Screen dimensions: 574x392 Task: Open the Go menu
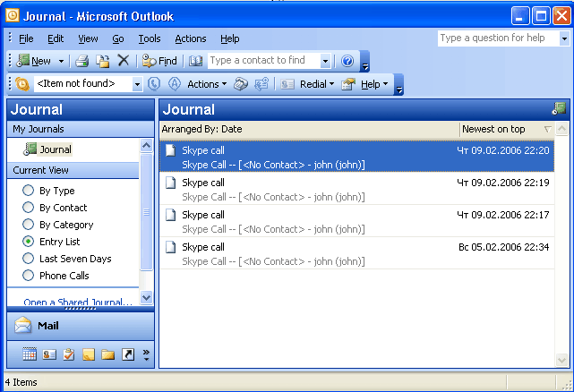pyautogui.click(x=118, y=38)
